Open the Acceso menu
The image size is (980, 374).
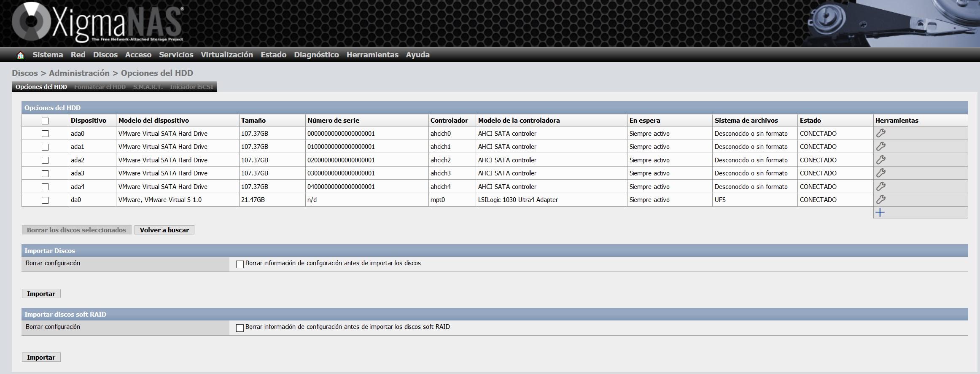[138, 55]
